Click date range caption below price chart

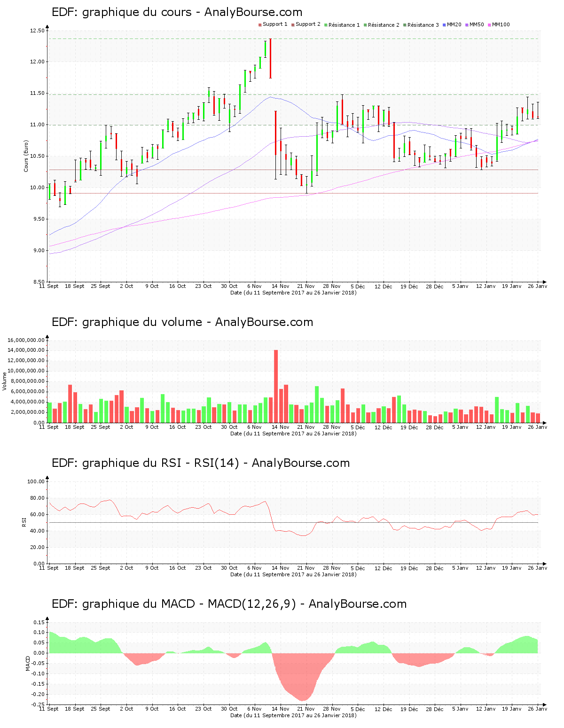point(293,293)
